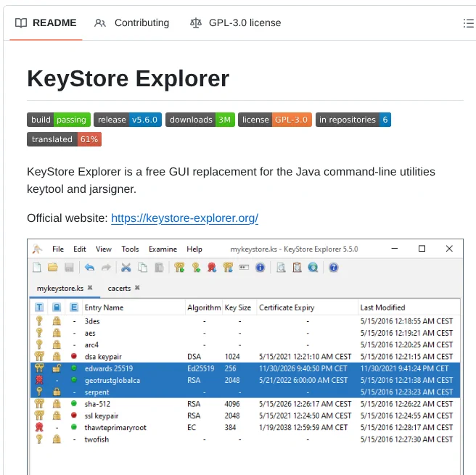Sort by the Entry Name column header
Viewport: 476px width, 475px height.
(134, 307)
